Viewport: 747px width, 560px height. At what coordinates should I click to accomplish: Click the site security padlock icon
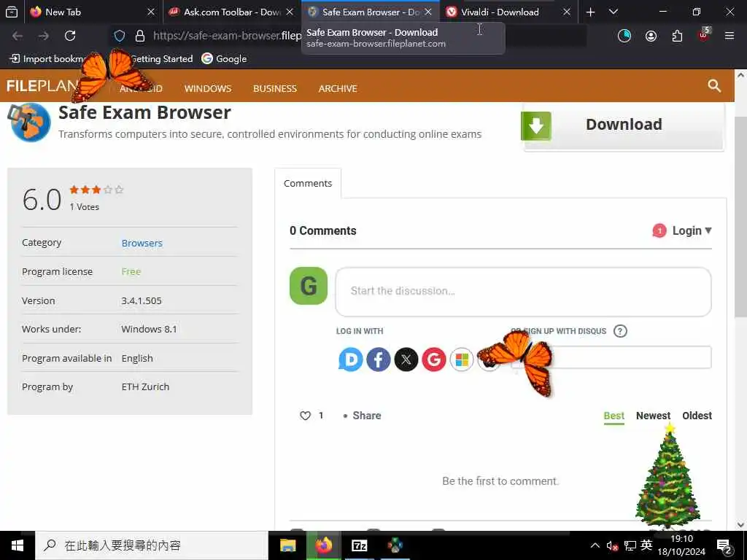(140, 36)
